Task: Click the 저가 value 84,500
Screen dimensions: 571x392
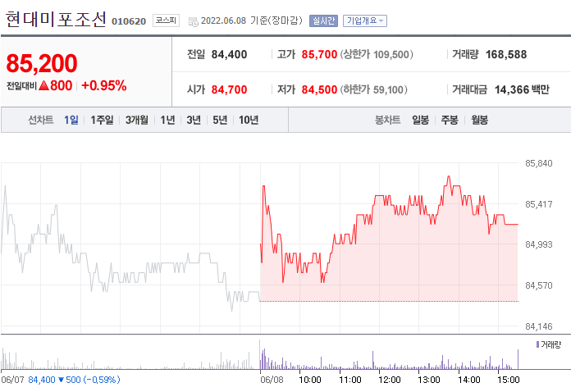Action: (319, 89)
